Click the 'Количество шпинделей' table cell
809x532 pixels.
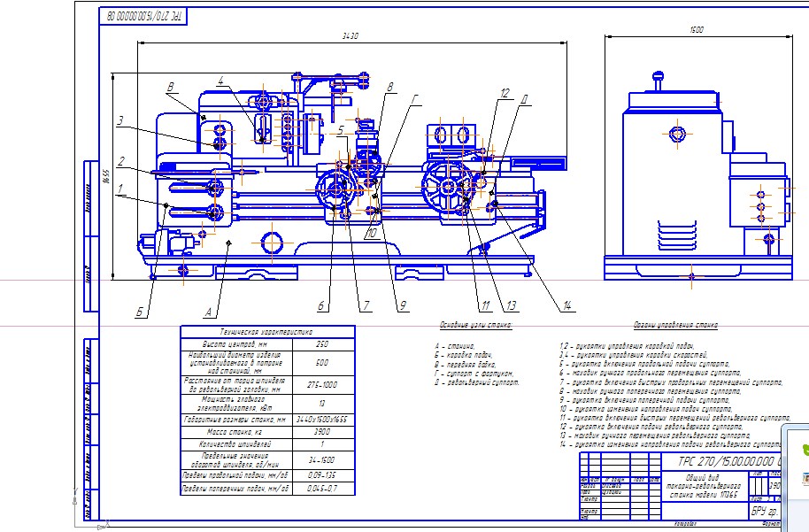coord(236,444)
